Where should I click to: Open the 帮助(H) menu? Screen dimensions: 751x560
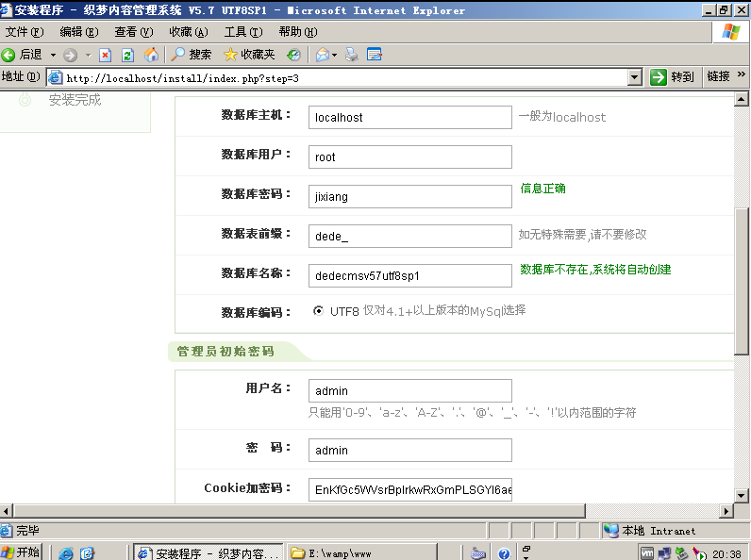point(298,32)
